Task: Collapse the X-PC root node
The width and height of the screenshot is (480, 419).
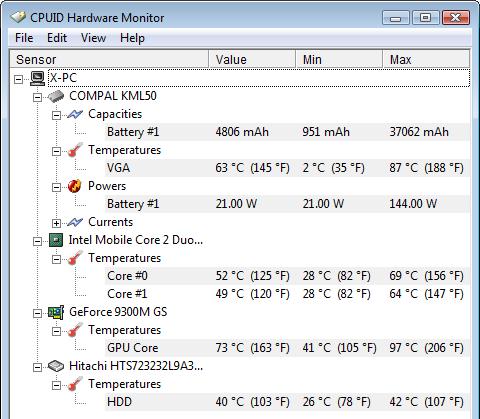Action: click(19, 79)
